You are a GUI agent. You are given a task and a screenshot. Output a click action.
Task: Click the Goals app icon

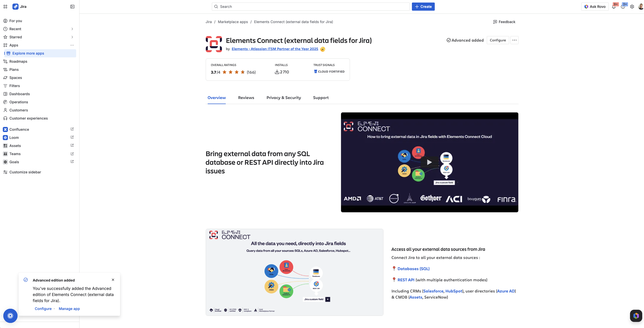pos(5,162)
